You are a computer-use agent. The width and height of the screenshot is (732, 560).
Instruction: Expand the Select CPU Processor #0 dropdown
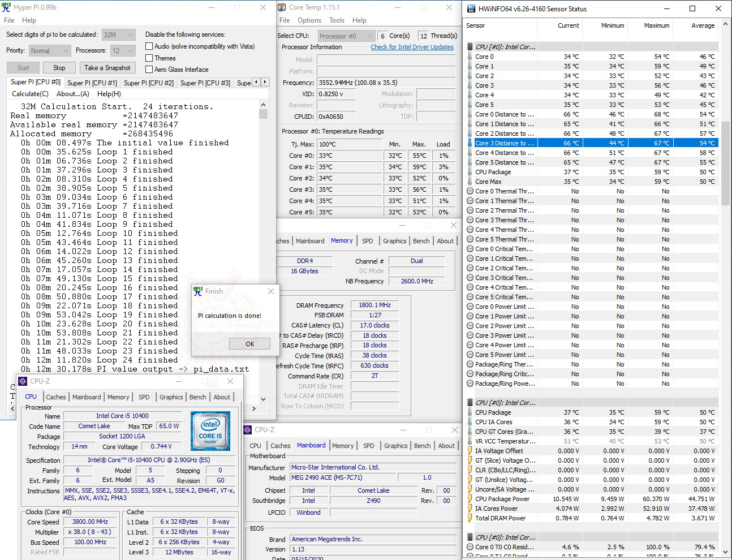tap(346, 36)
